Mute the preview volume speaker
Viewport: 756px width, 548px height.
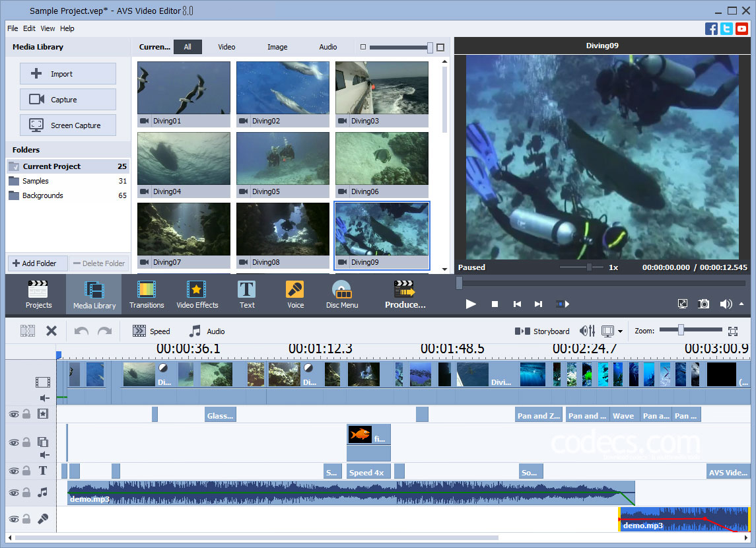coord(725,304)
